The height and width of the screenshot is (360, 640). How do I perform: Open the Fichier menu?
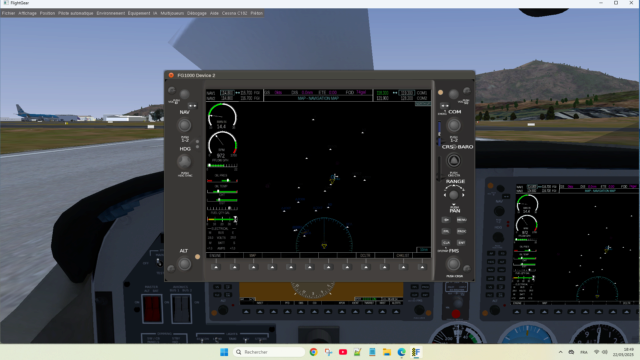(x=8, y=13)
